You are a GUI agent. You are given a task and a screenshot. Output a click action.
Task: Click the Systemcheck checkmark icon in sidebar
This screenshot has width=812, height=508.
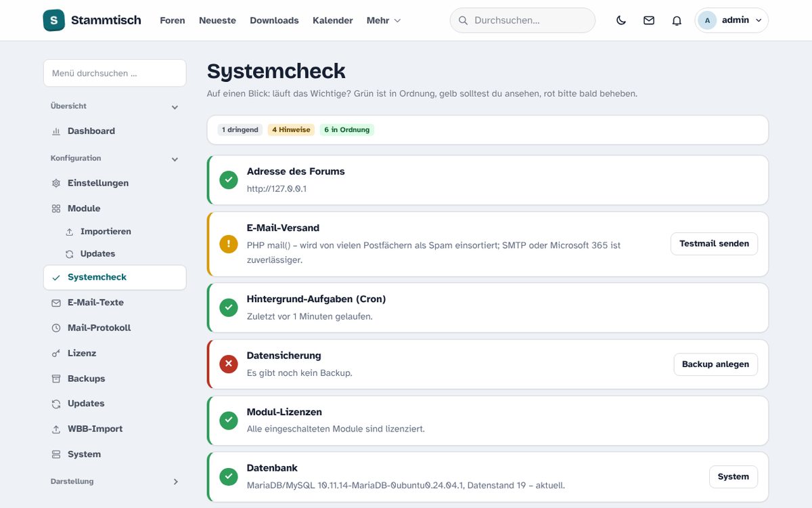tap(56, 278)
